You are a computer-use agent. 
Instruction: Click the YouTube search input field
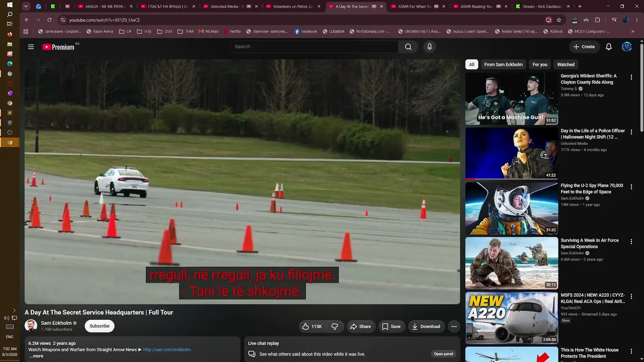(314, 47)
